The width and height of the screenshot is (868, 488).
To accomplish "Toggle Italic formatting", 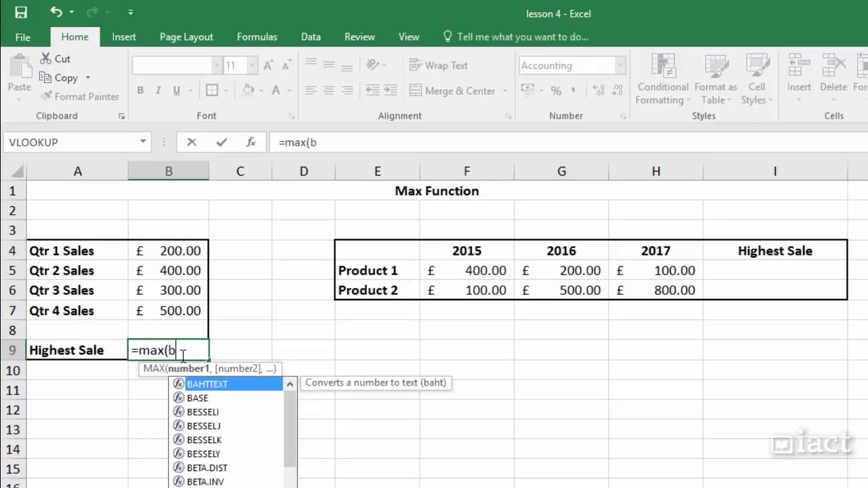I will (x=158, y=91).
